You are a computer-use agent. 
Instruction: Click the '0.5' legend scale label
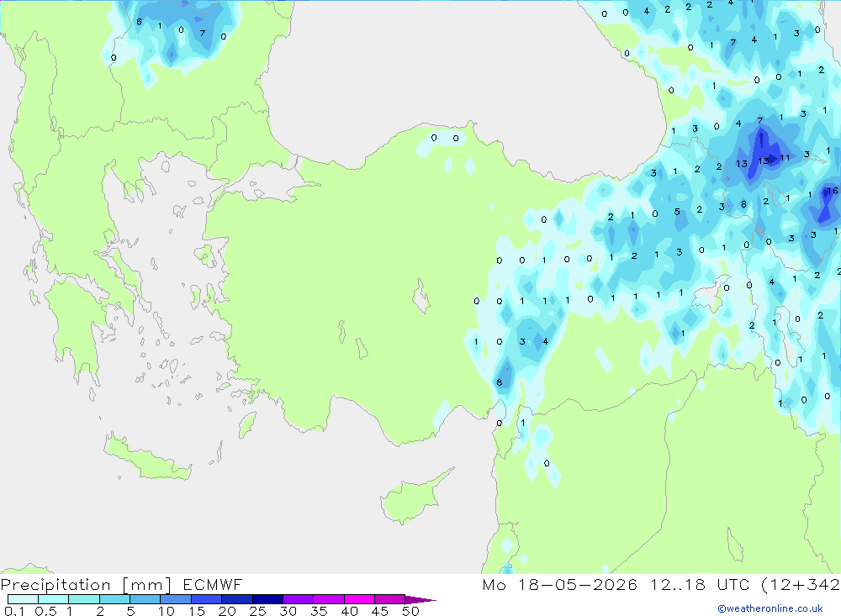click(45, 611)
